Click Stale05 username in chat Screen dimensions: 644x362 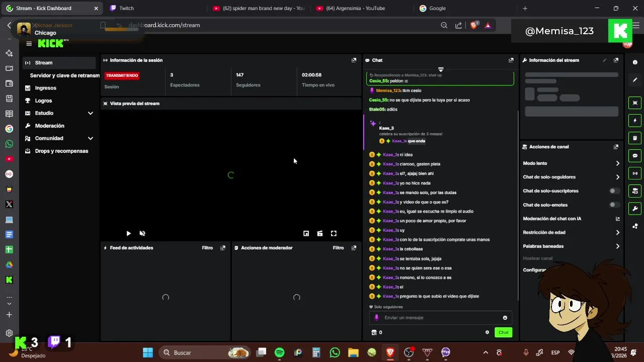[377, 110]
